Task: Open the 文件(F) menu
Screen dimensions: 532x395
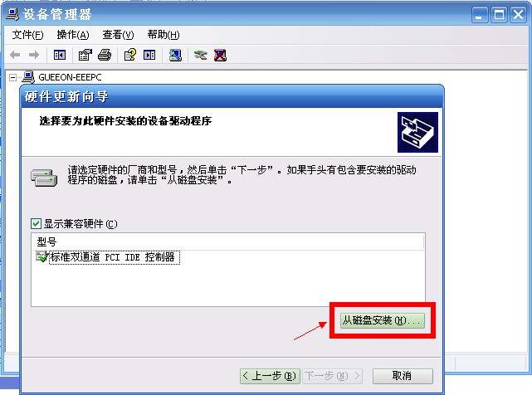Action: [28, 35]
